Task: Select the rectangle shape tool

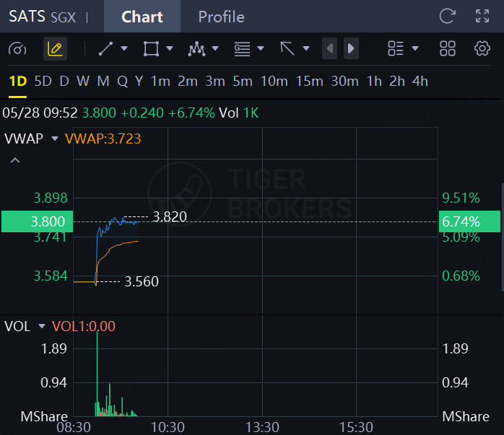Action: (151, 49)
